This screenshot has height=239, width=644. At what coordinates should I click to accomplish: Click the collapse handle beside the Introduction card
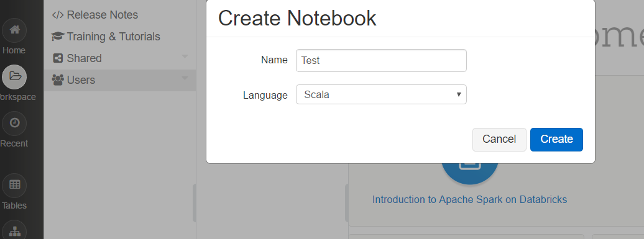pyautogui.click(x=347, y=203)
